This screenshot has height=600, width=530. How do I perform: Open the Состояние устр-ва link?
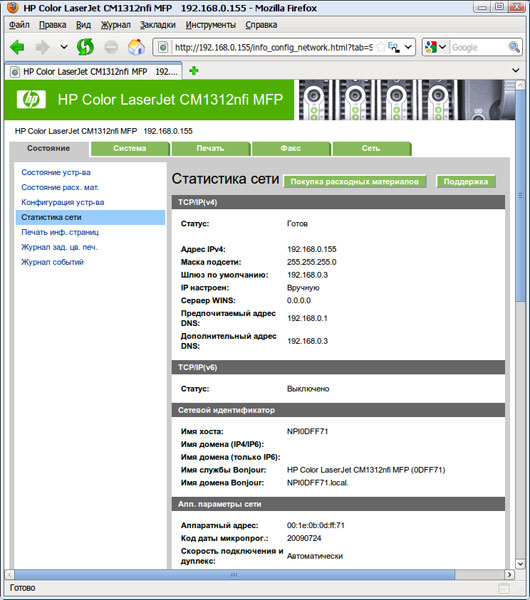(56, 173)
